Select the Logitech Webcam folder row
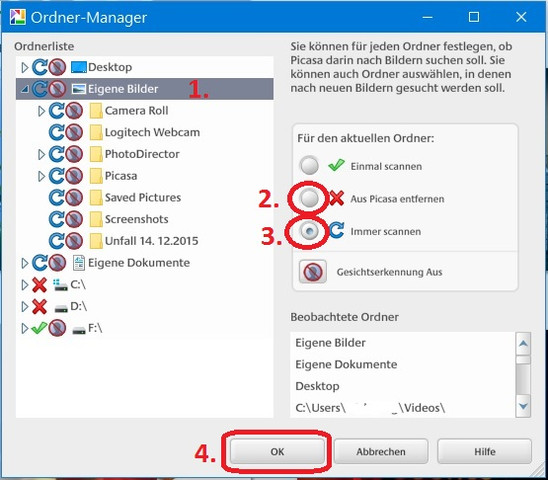Screen dimensions: 548x480 [144, 132]
